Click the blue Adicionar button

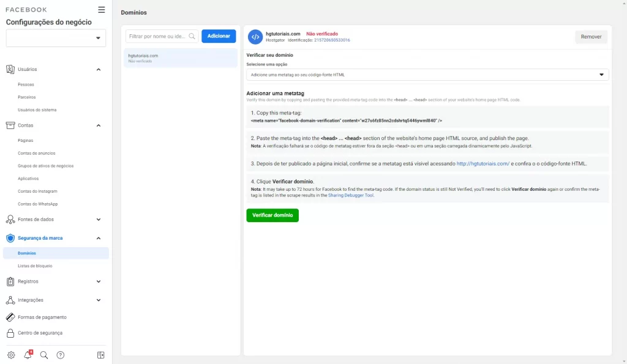click(x=219, y=36)
